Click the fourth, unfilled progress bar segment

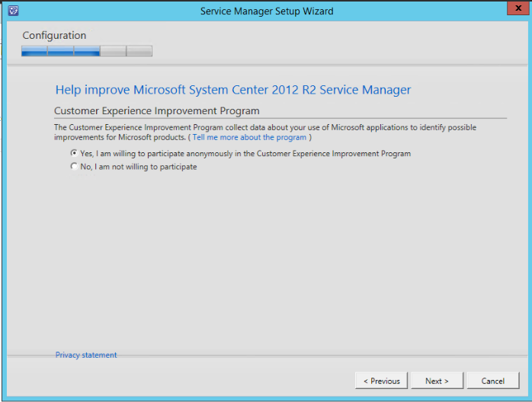113,52
